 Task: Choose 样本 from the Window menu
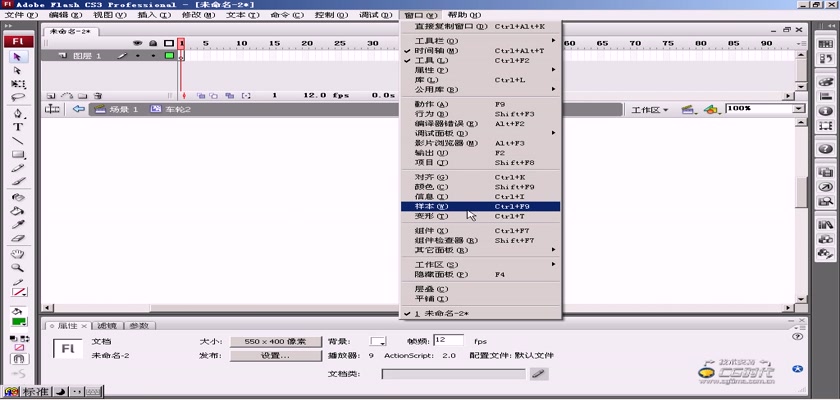480,206
